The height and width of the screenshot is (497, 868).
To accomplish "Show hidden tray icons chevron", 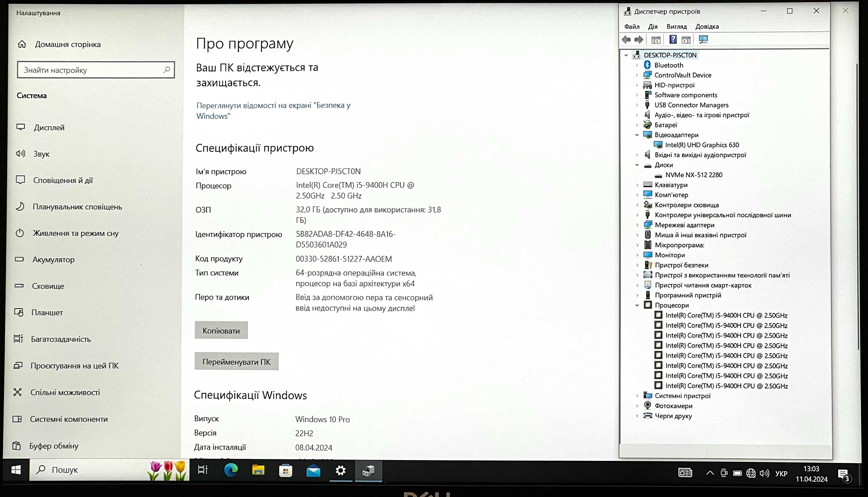I will point(710,473).
